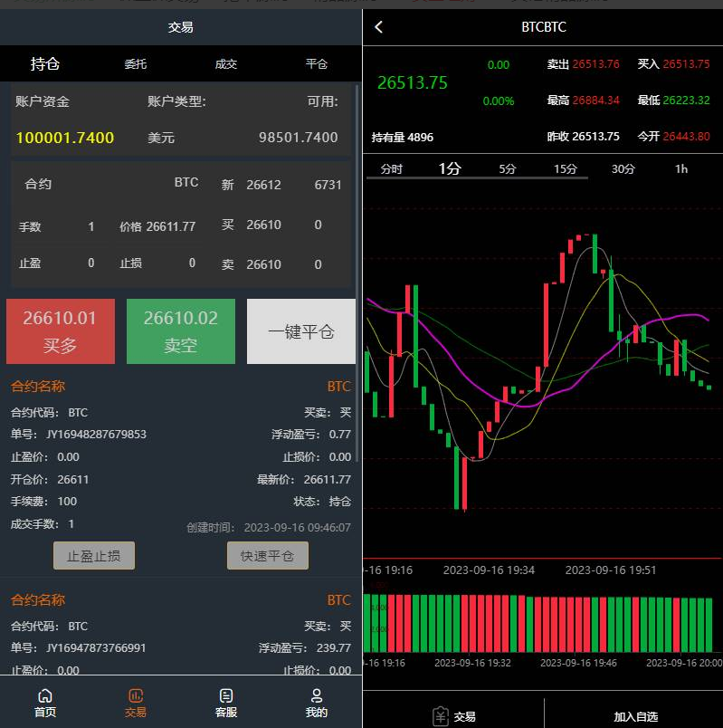Select the 1h chart interval
723x728 pixels.
click(681, 168)
